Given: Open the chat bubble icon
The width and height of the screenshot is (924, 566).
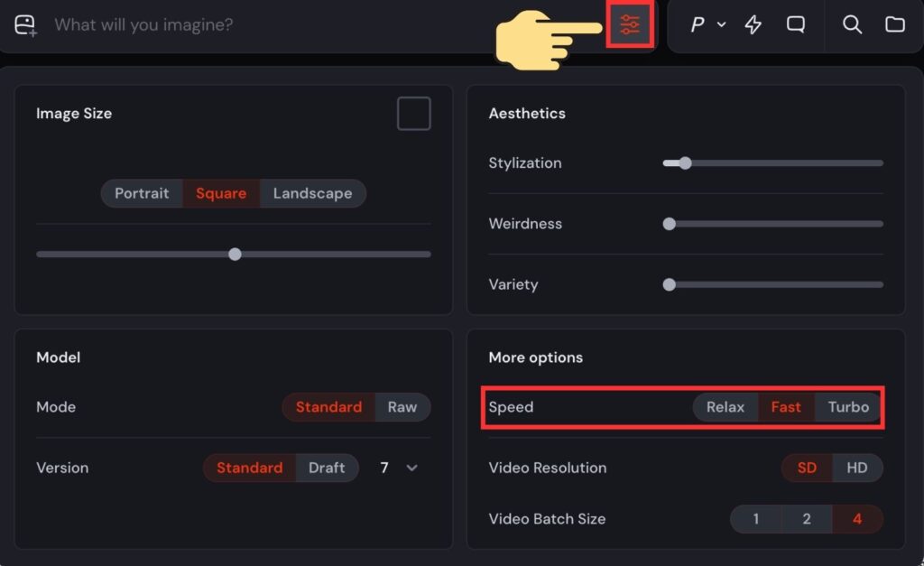Looking at the screenshot, I should 796,24.
